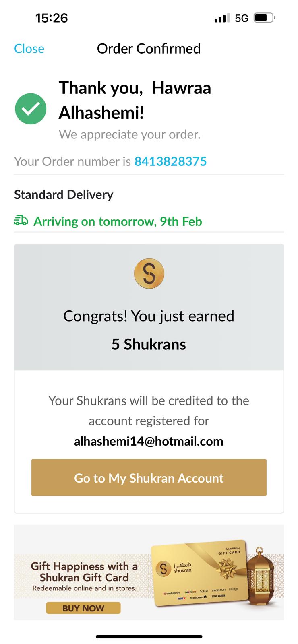Screen dimensions: 298x644
Task: Select the Arriving on tomorrow, 9th Feb text
Action: click(x=118, y=221)
